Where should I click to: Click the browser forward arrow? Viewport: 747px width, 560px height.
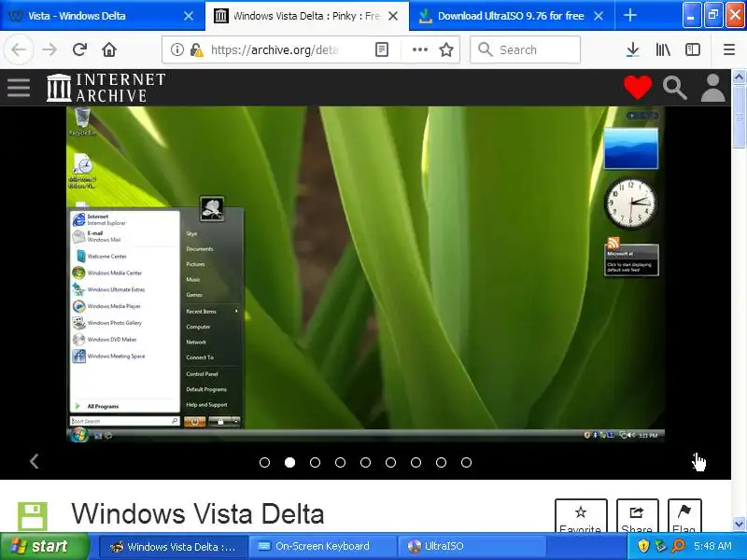49,49
